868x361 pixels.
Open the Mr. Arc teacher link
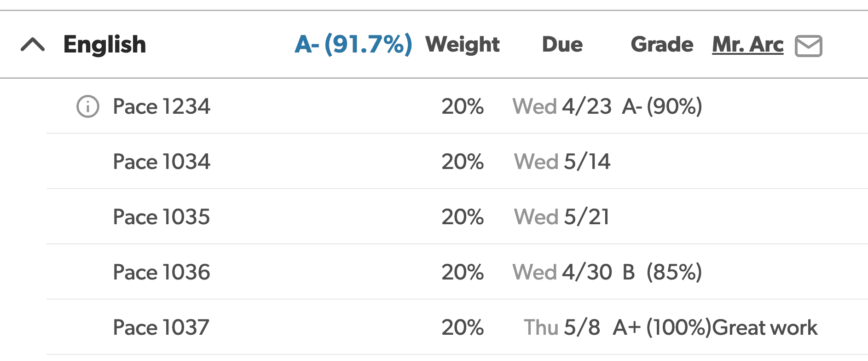[x=748, y=45]
